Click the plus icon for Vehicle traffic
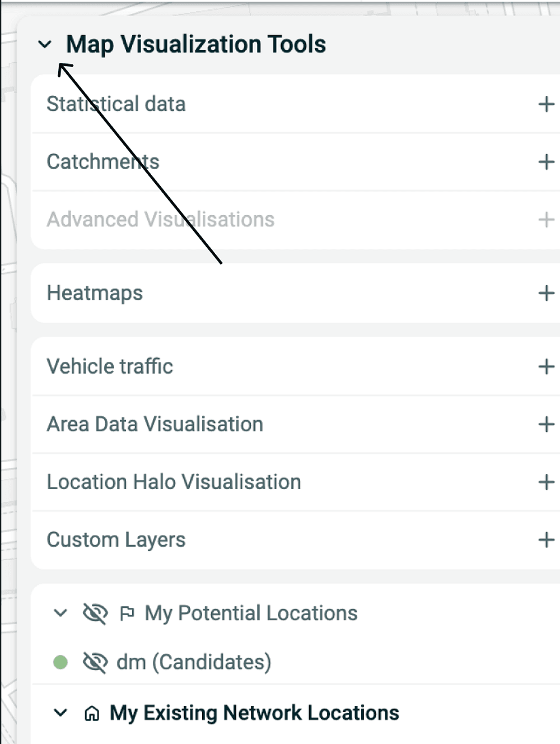Viewport: 560px width, 744px height. [546, 366]
